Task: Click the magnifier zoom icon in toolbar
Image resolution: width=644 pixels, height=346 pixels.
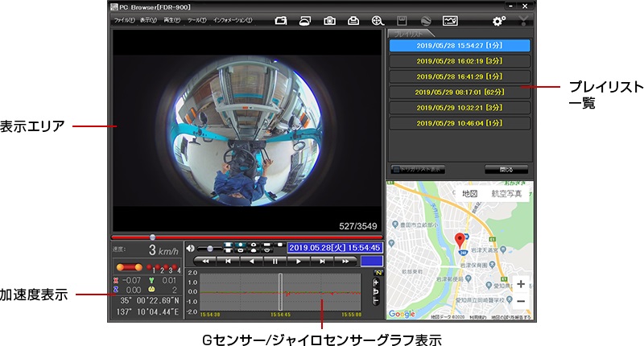Action: pos(377,20)
